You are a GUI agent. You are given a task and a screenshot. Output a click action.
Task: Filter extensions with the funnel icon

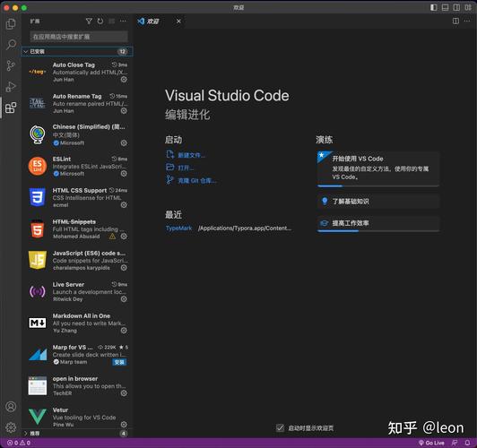tap(89, 21)
